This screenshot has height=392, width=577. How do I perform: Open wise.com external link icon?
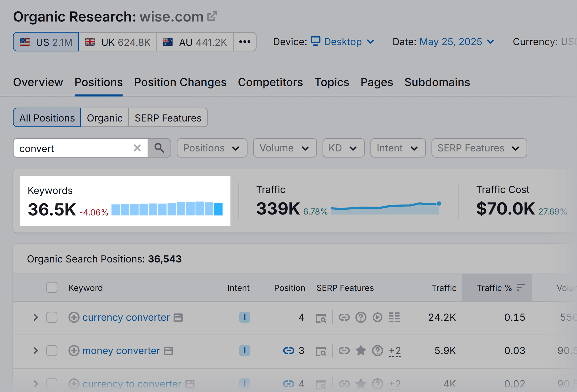pyautogui.click(x=212, y=16)
